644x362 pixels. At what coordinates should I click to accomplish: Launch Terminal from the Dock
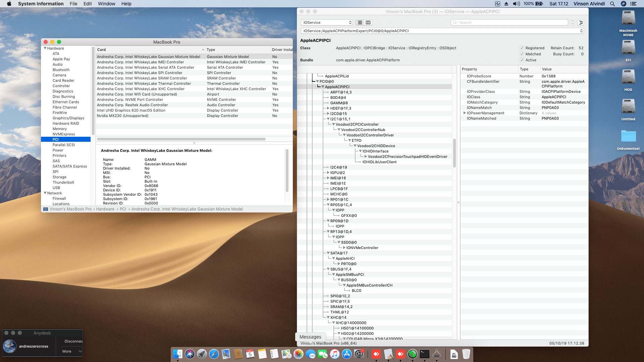(424, 354)
